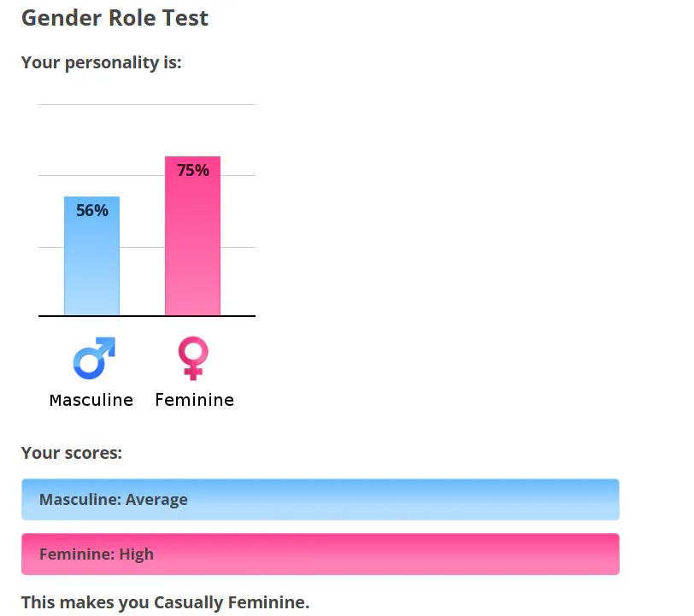Select the pink Feminine chart bar
Image resolution: width=694 pixels, height=616 pixels.
192,236
